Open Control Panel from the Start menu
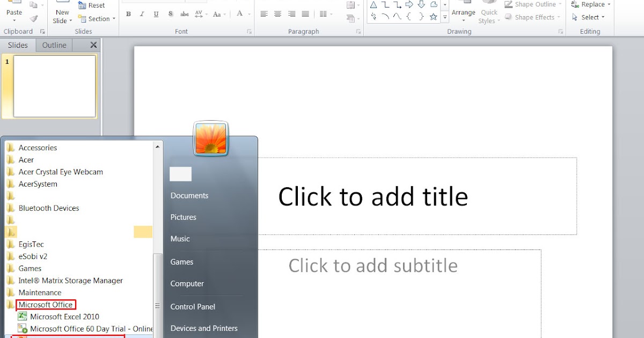 coord(193,306)
